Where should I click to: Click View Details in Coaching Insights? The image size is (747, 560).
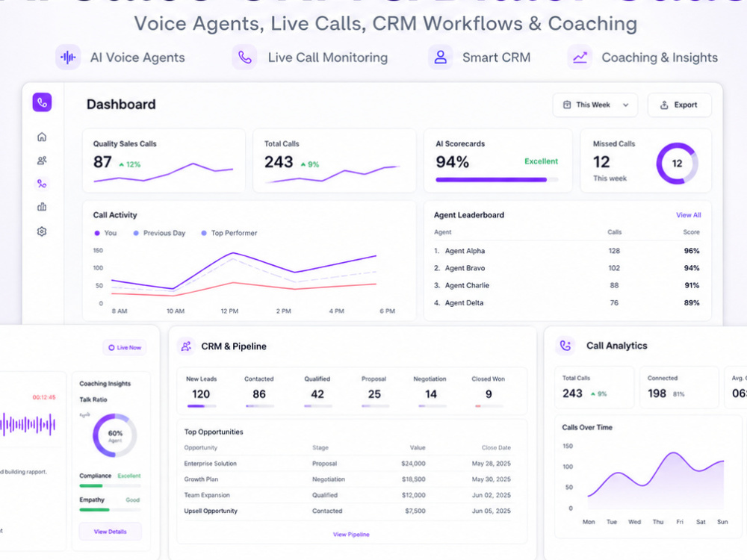(x=111, y=532)
